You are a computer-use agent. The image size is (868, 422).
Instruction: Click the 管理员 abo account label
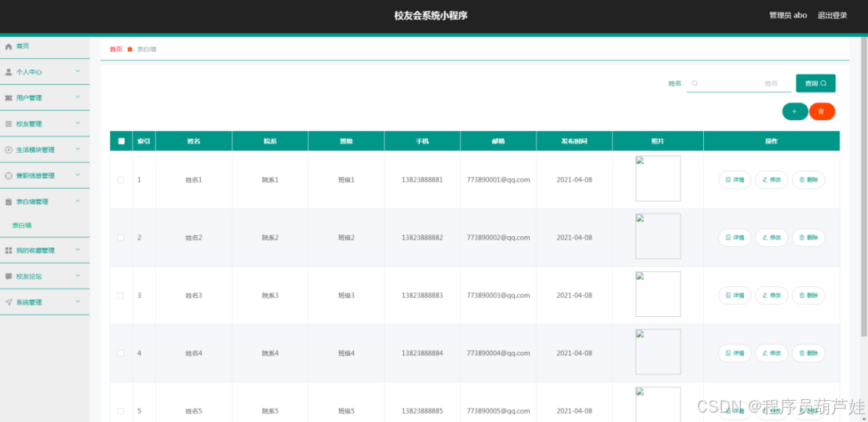click(788, 16)
